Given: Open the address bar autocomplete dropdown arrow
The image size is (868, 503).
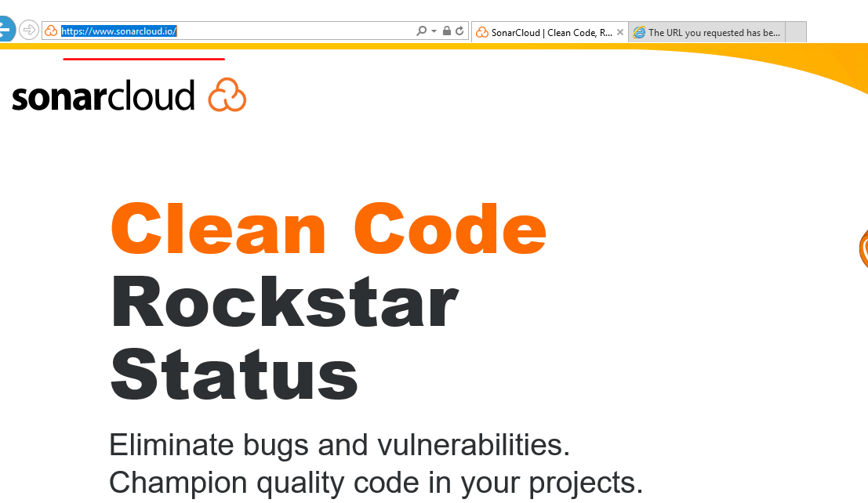Looking at the screenshot, I should (434, 31).
